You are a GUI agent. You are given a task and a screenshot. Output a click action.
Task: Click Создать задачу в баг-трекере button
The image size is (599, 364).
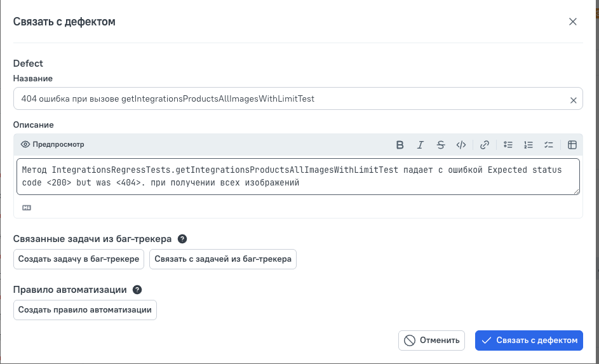coord(79,259)
